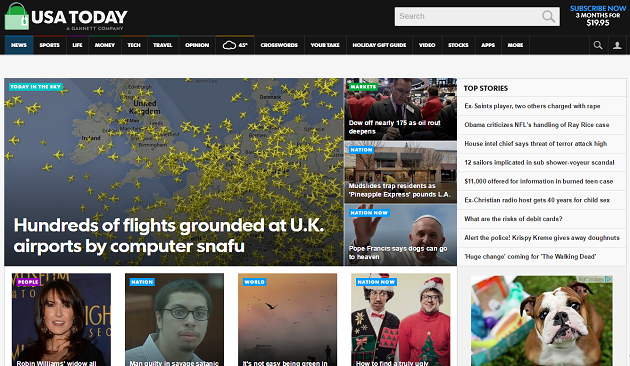This screenshot has height=366, width=630.
Task: Open Man guilty in savage satanic story
Action: click(x=174, y=320)
